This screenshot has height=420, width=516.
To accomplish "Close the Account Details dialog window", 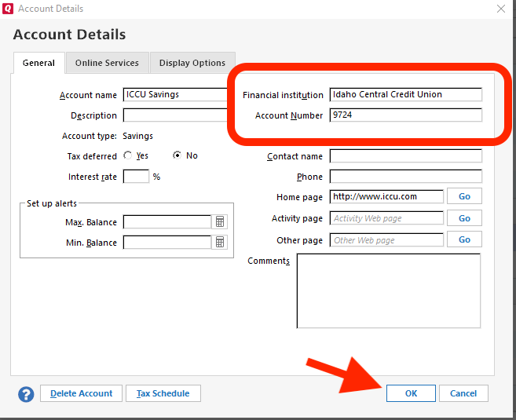I will [501, 9].
